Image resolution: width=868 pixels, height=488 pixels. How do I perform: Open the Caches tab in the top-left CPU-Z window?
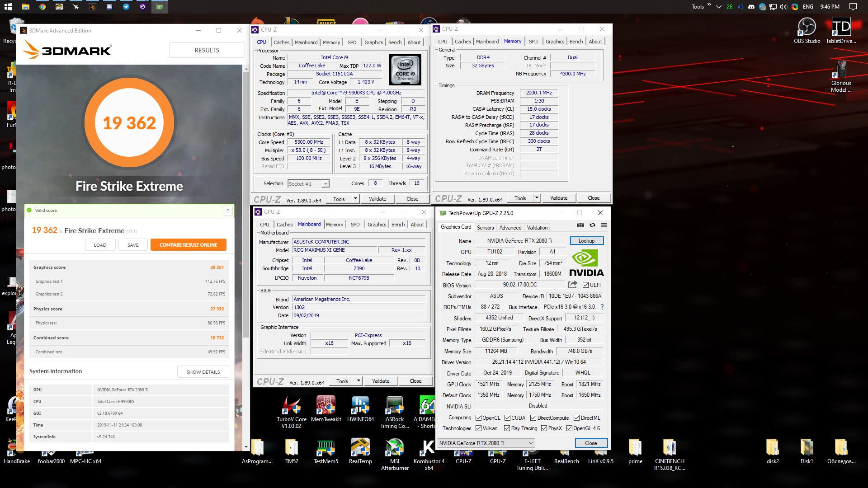click(x=281, y=42)
